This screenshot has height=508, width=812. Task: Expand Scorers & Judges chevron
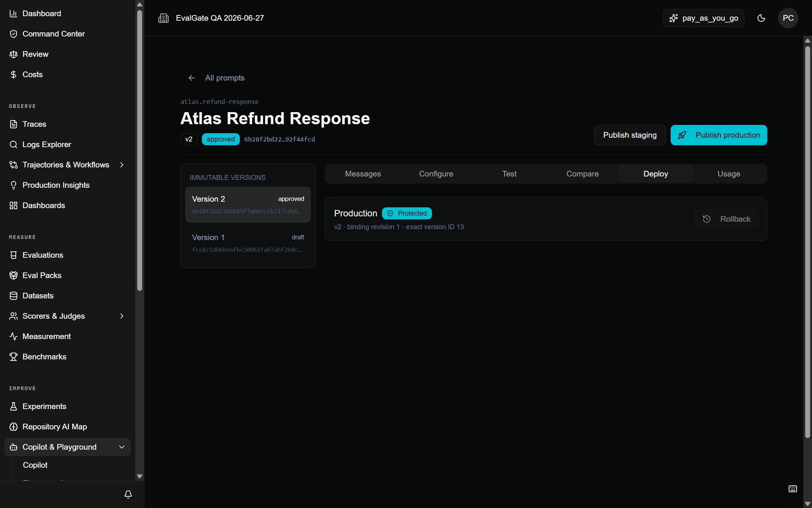pos(122,316)
